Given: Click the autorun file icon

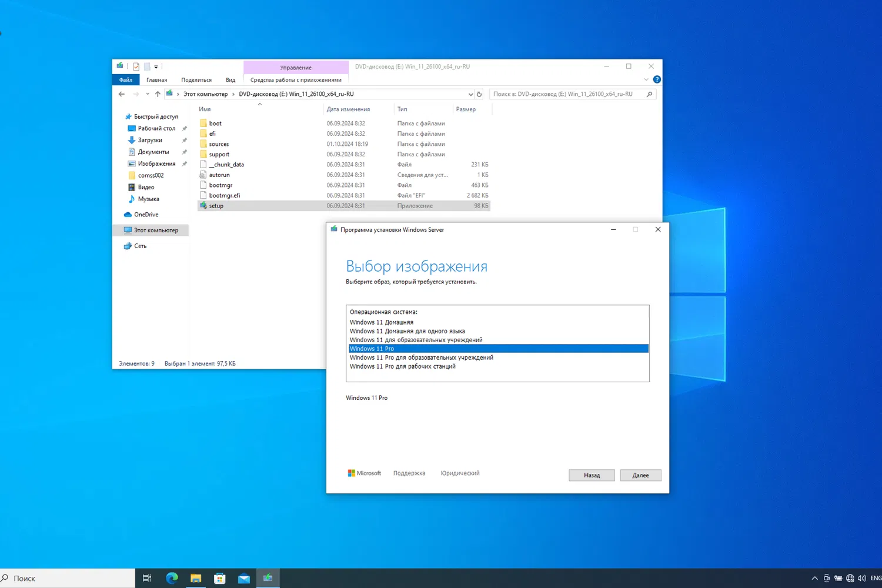Looking at the screenshot, I should click(x=203, y=175).
